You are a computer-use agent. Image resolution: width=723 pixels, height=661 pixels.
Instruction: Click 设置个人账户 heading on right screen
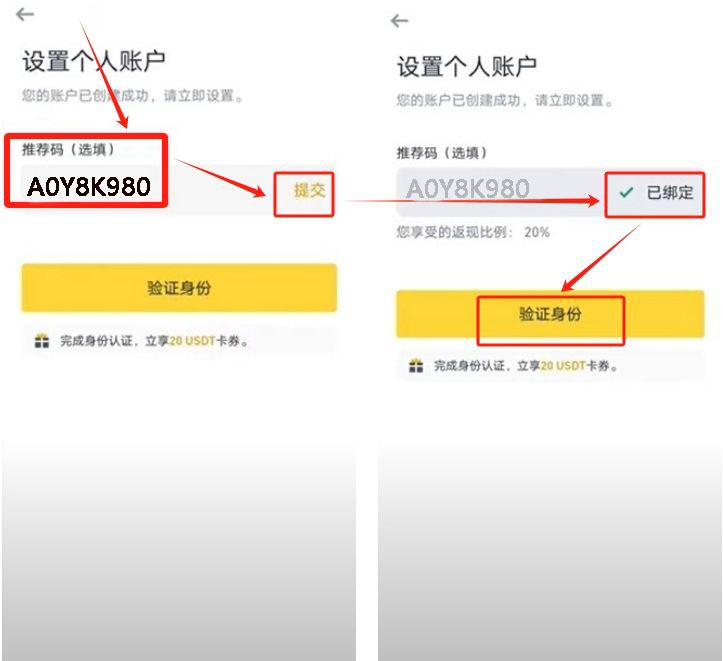(467, 66)
